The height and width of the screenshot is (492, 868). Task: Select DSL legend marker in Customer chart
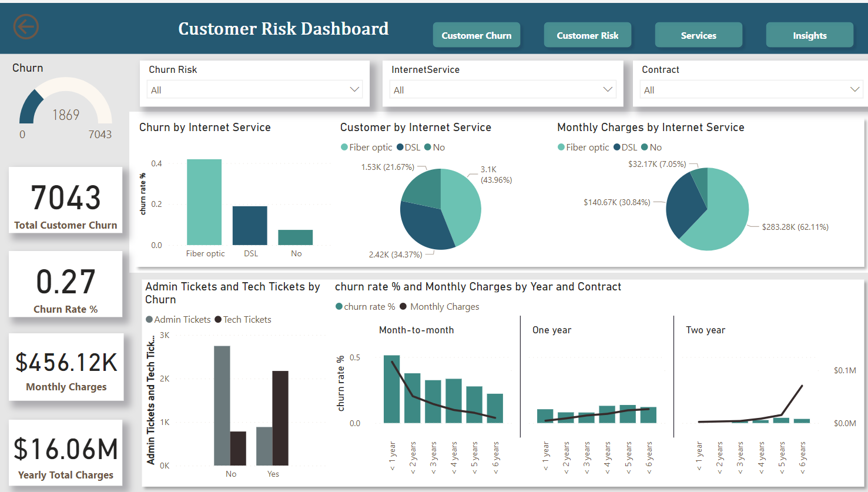pos(400,148)
